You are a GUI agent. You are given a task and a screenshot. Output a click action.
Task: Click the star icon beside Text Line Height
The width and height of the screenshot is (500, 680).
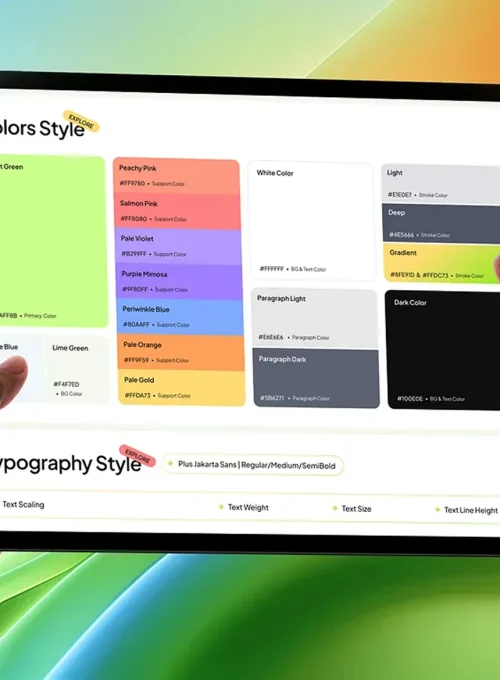tap(437, 510)
